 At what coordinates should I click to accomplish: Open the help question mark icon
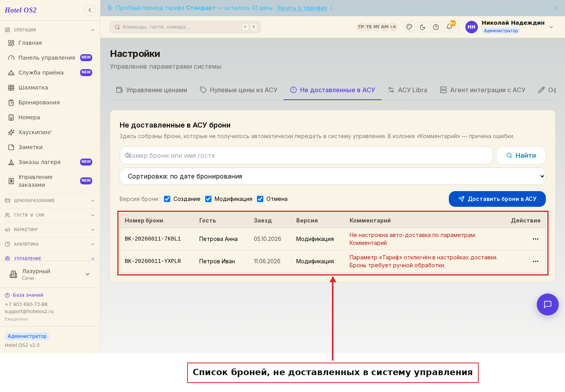pyautogui.click(x=436, y=27)
